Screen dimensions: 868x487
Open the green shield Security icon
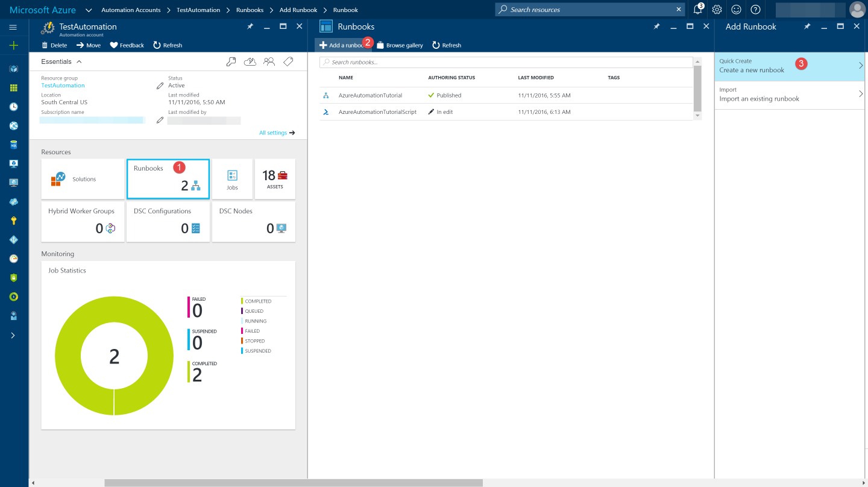[x=13, y=277]
